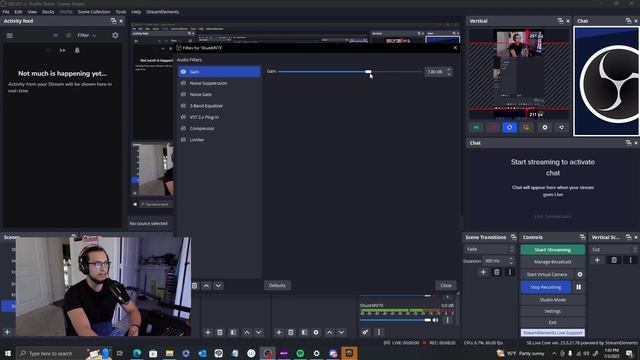Open the Spotify taskbar icon

tap(300, 353)
